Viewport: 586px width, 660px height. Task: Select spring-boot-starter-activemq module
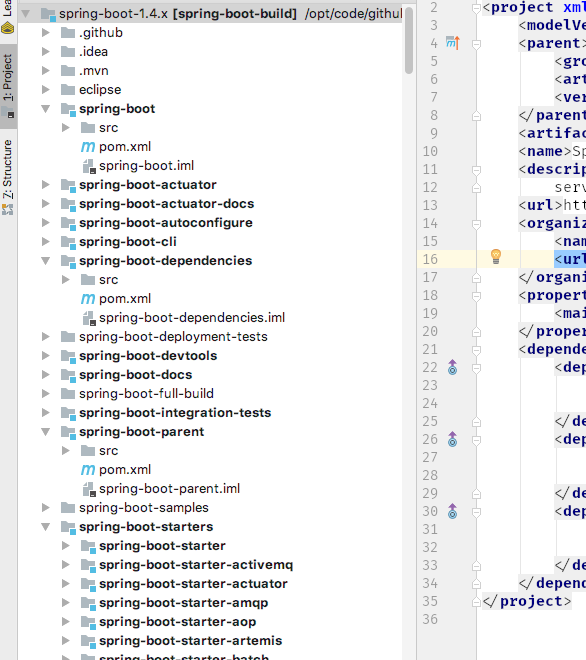click(x=196, y=565)
